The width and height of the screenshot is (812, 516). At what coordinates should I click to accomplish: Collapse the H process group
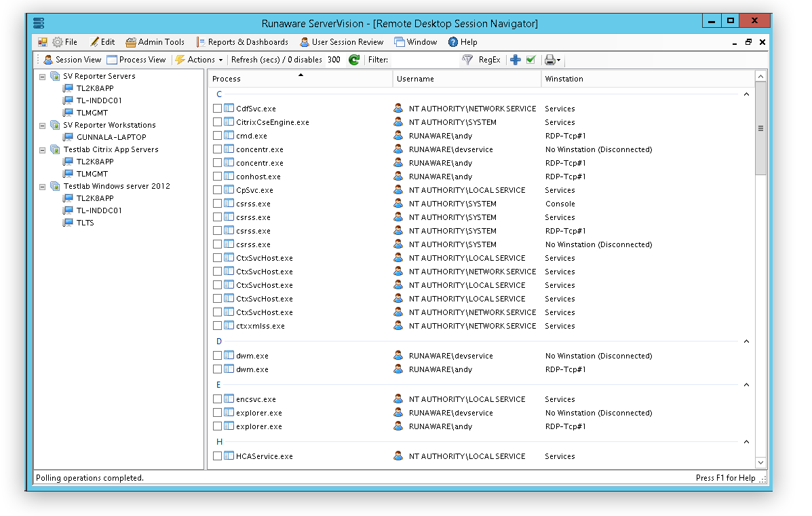click(746, 442)
